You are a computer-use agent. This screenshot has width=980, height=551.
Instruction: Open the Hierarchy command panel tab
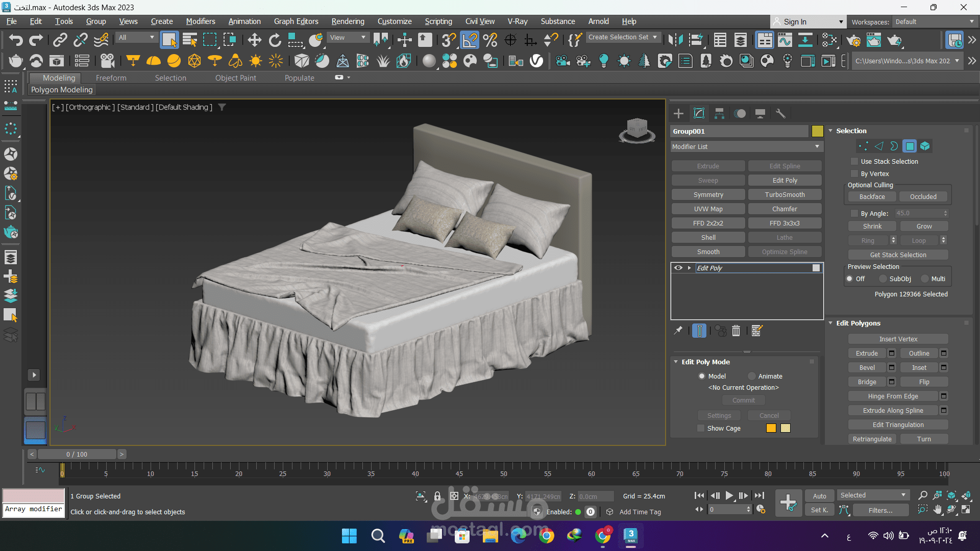719,113
